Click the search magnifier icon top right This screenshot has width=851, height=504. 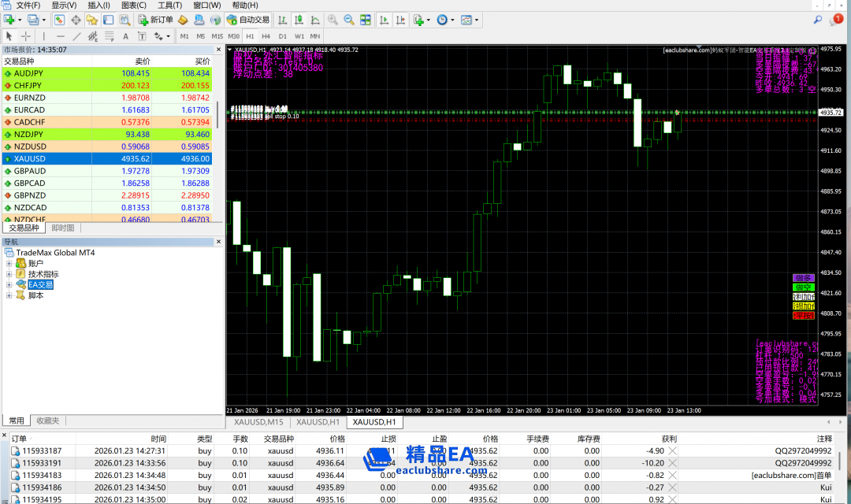818,19
